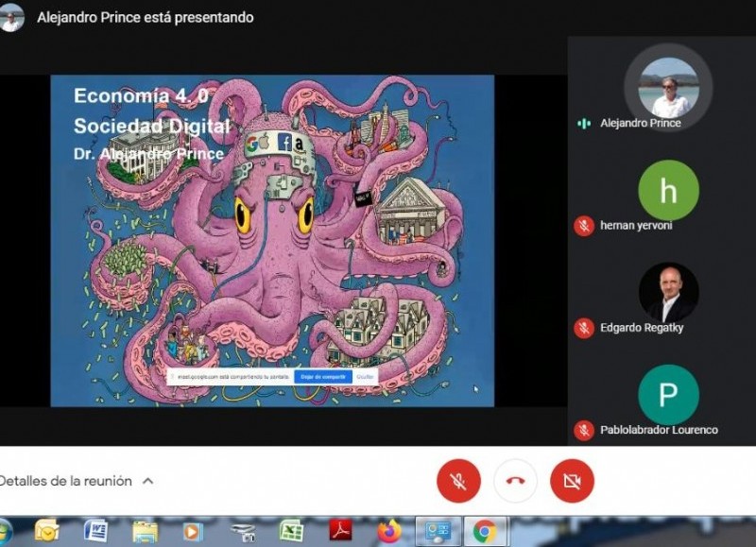Select 'Alejandro Prince está presentando' header text
The width and height of the screenshot is (756, 547).
[146, 17]
